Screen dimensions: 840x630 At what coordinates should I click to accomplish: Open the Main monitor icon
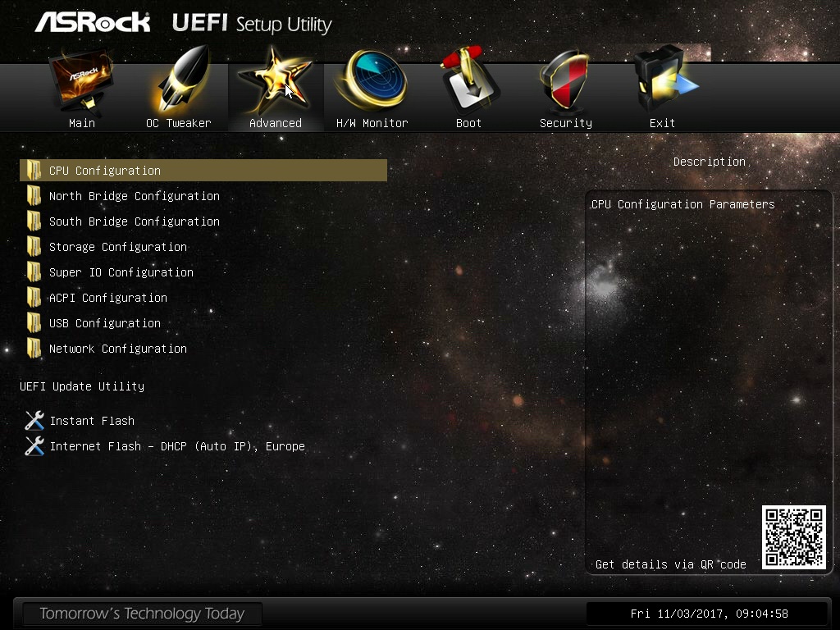81,81
